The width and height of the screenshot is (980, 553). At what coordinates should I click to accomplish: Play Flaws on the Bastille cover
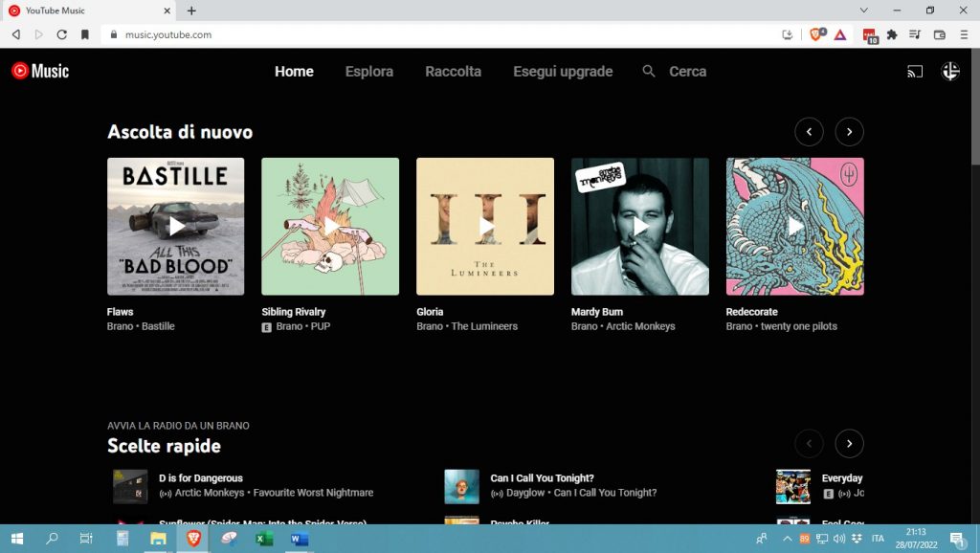176,226
